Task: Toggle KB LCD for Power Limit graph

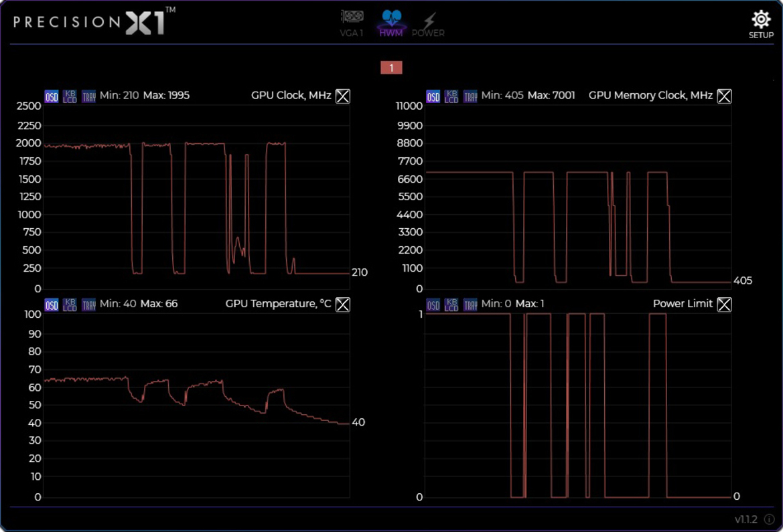Action: 451,304
